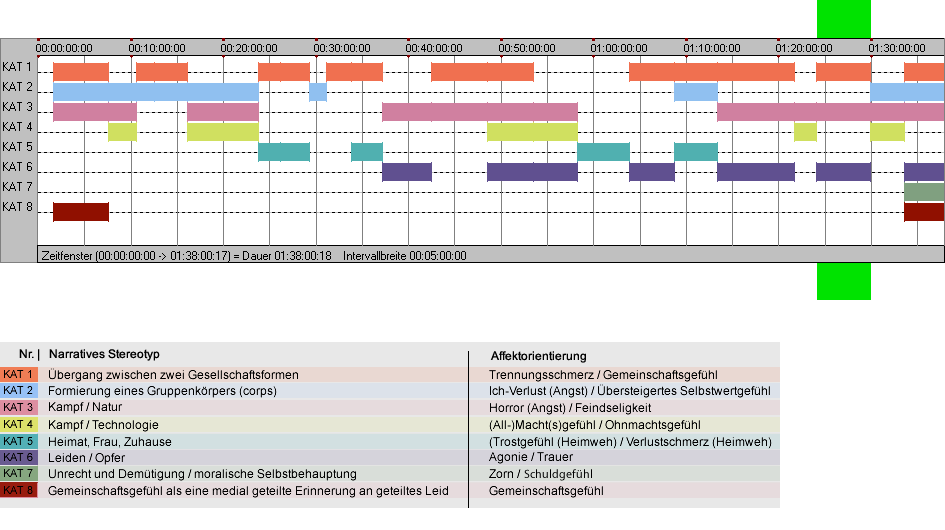Screen dimensions: 945x530
Task: Select the KAT 1 row label in the timeline
Action: [x=17, y=67]
